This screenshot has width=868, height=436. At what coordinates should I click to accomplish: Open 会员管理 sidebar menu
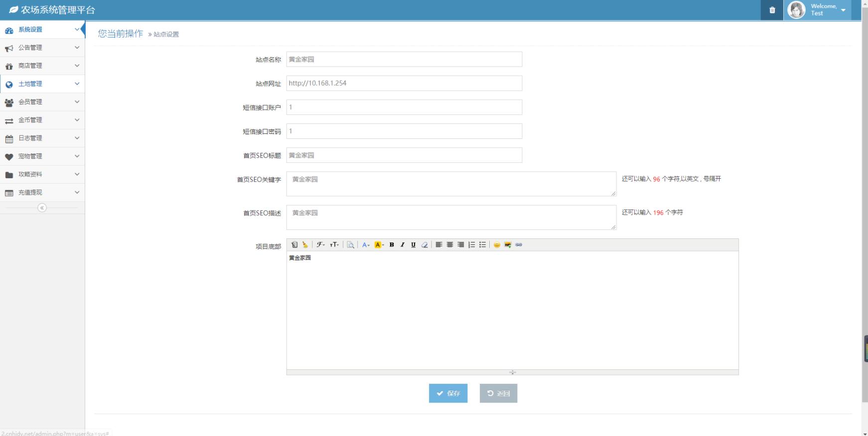pos(42,102)
